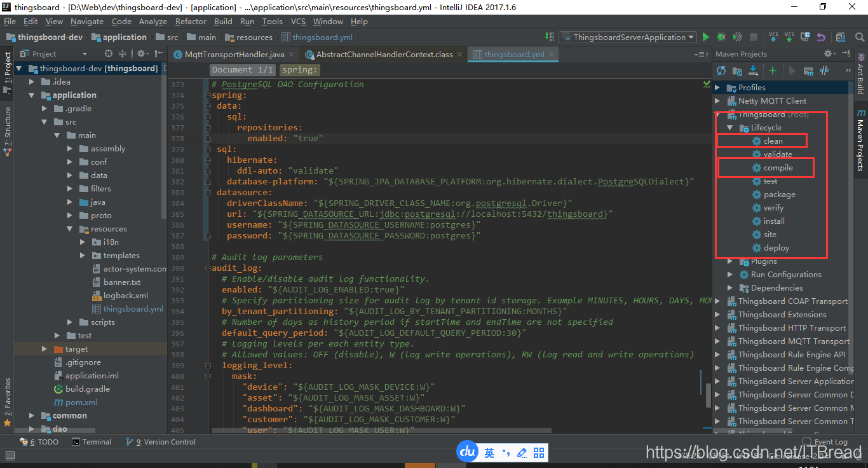Expand the Plugins node in Maven
This screenshot has width=868, height=468.
click(730, 261)
